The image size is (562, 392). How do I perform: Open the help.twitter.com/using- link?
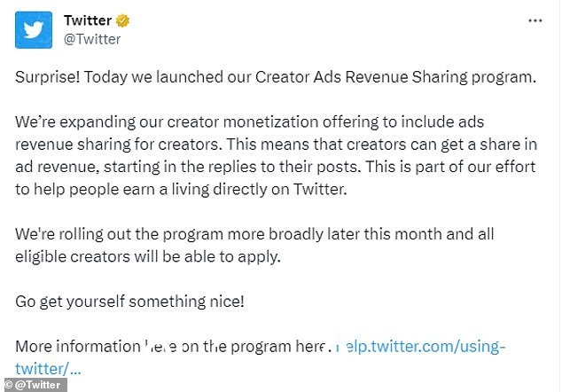click(x=420, y=347)
